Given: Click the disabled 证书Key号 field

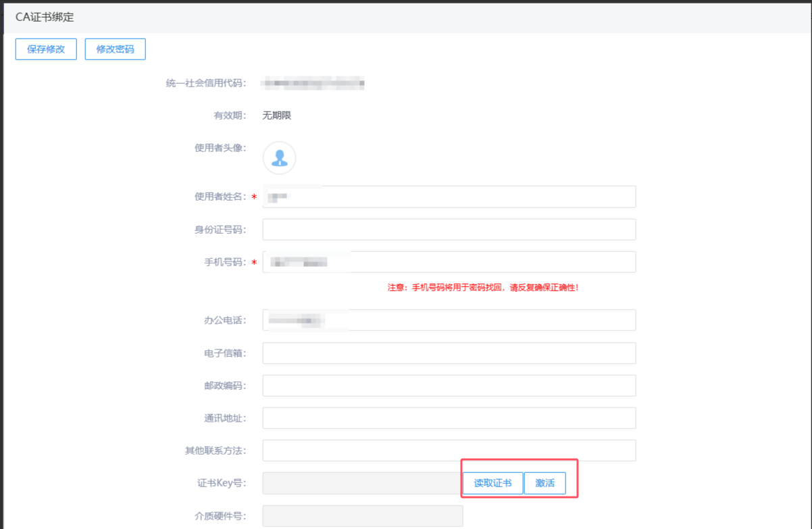Looking at the screenshot, I should pos(361,483).
